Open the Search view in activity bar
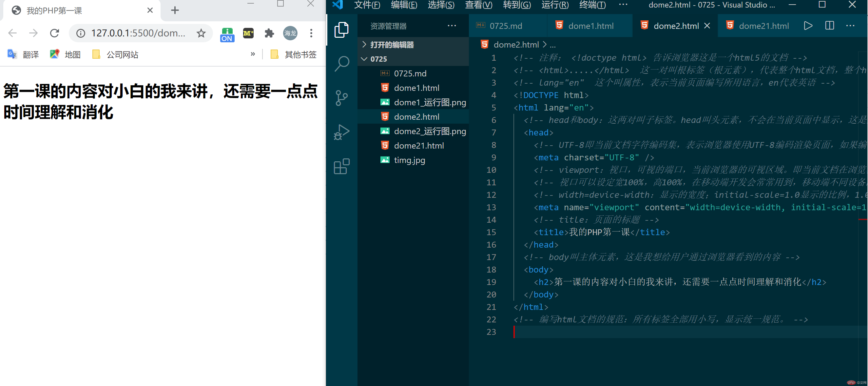868x386 pixels. click(x=341, y=64)
